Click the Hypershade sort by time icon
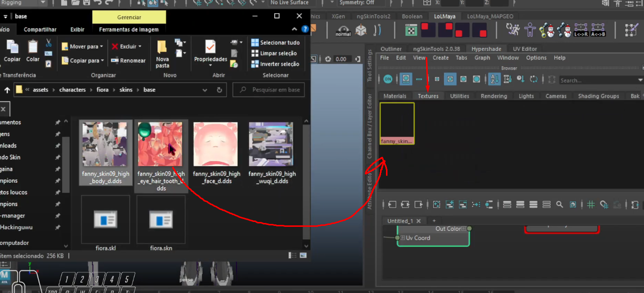644x293 pixels. coord(520,79)
